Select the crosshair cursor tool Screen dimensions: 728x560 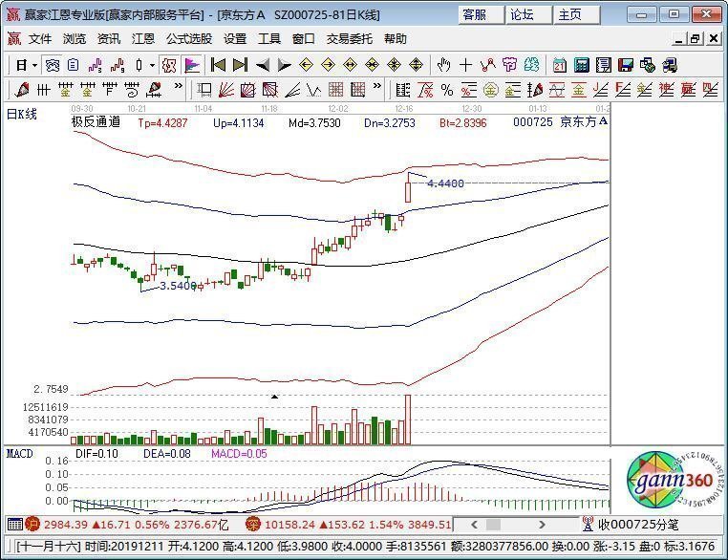point(465,65)
